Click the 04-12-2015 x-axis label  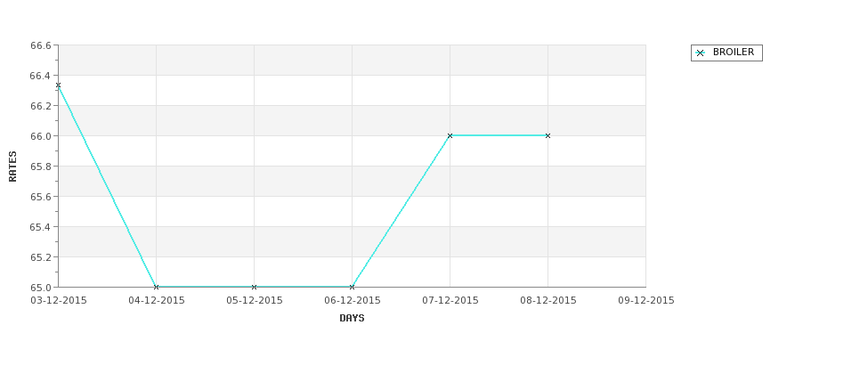tap(157, 301)
